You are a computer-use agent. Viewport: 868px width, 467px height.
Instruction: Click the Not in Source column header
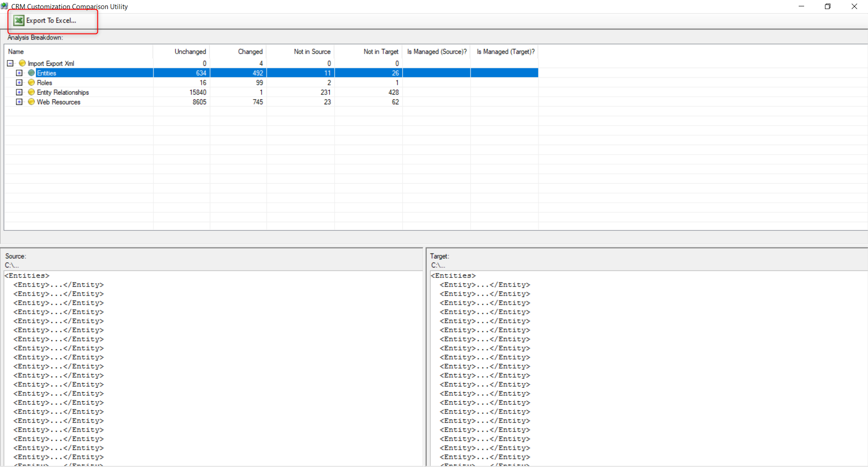click(300, 52)
